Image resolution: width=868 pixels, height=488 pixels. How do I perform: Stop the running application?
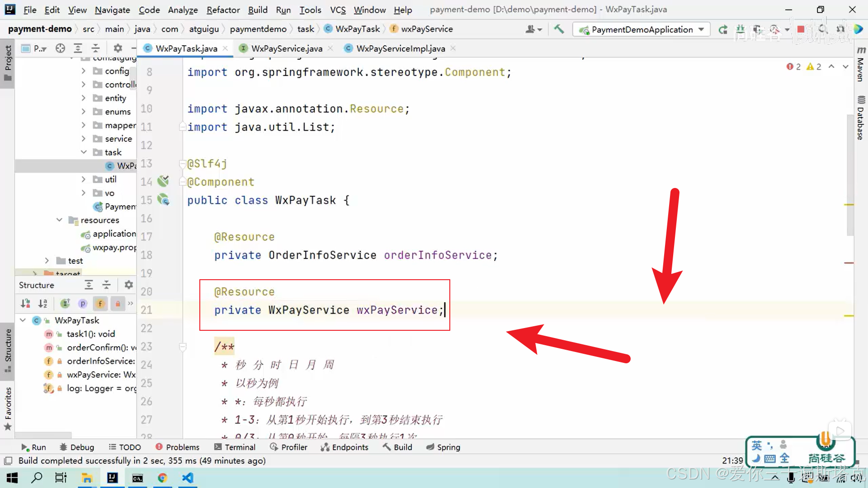pos(801,29)
